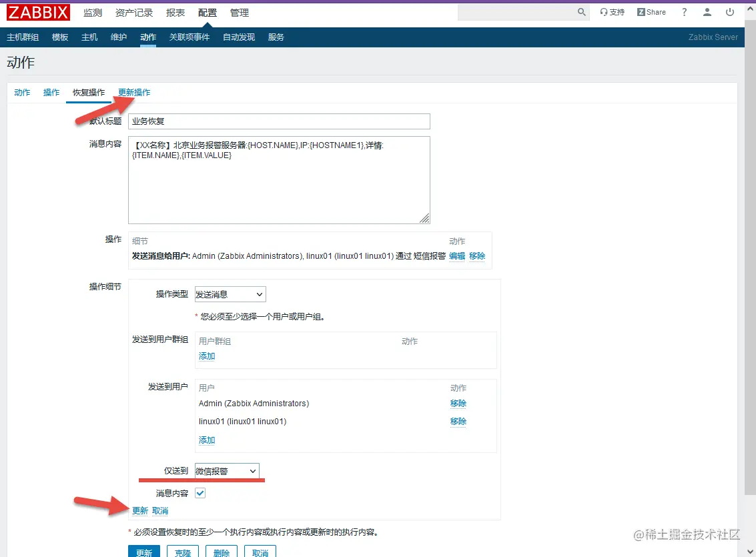The height and width of the screenshot is (557, 756).
Task: Go to 服务 submenu
Action: [276, 37]
